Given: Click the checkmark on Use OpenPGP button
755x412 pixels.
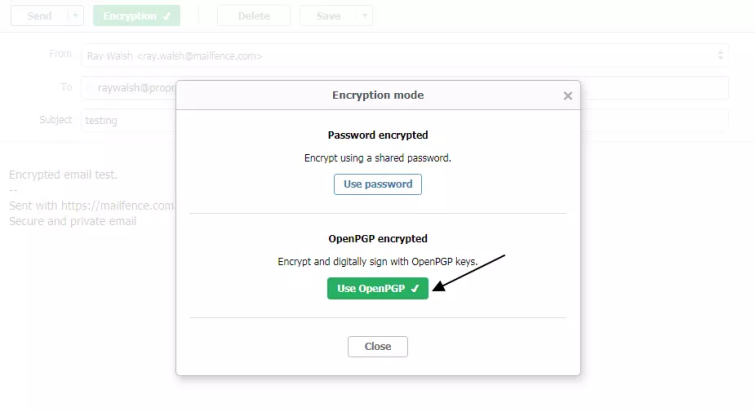Looking at the screenshot, I should click(415, 289).
